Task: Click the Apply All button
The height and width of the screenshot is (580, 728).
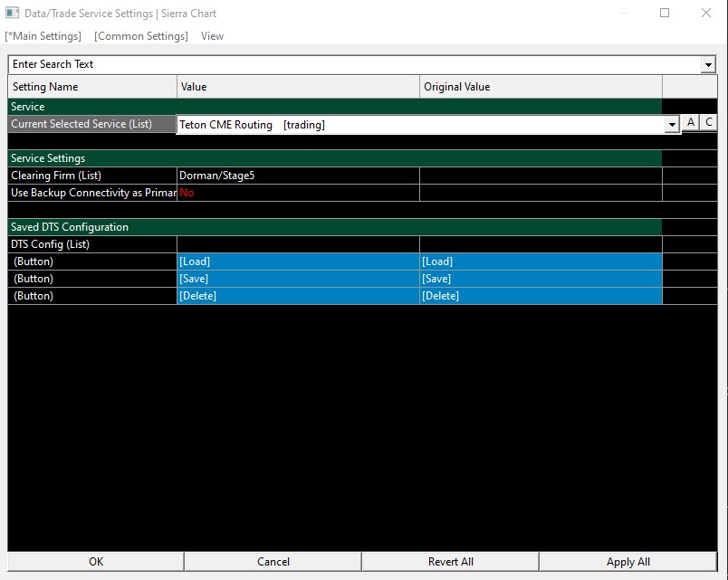Action: (x=627, y=562)
